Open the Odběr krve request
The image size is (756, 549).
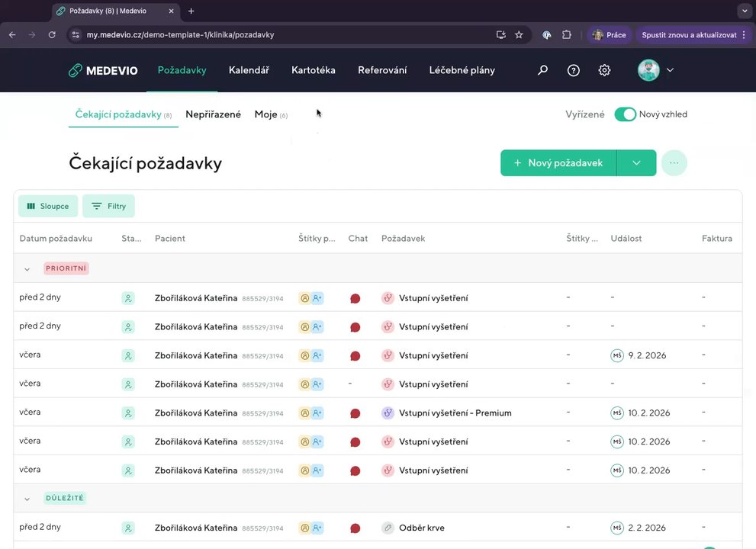click(x=422, y=528)
